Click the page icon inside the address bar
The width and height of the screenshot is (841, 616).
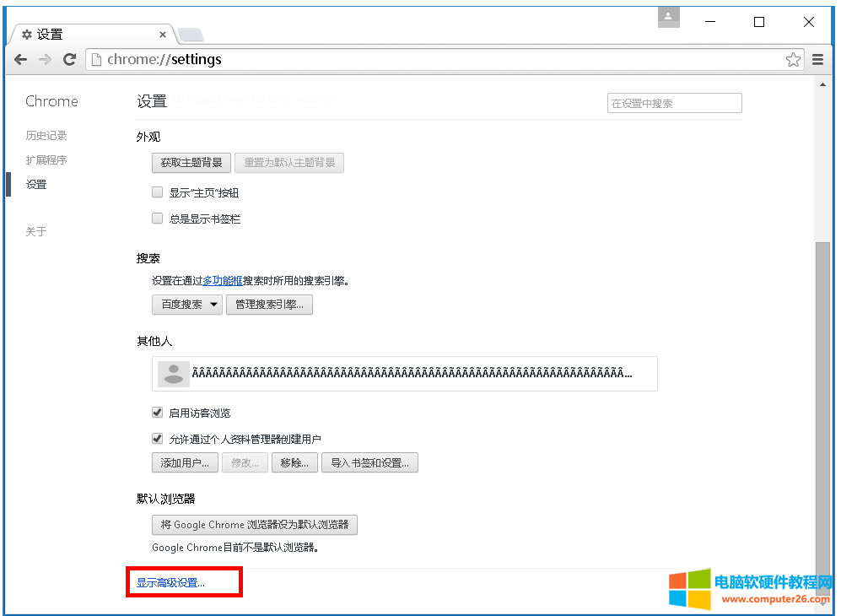click(95, 59)
